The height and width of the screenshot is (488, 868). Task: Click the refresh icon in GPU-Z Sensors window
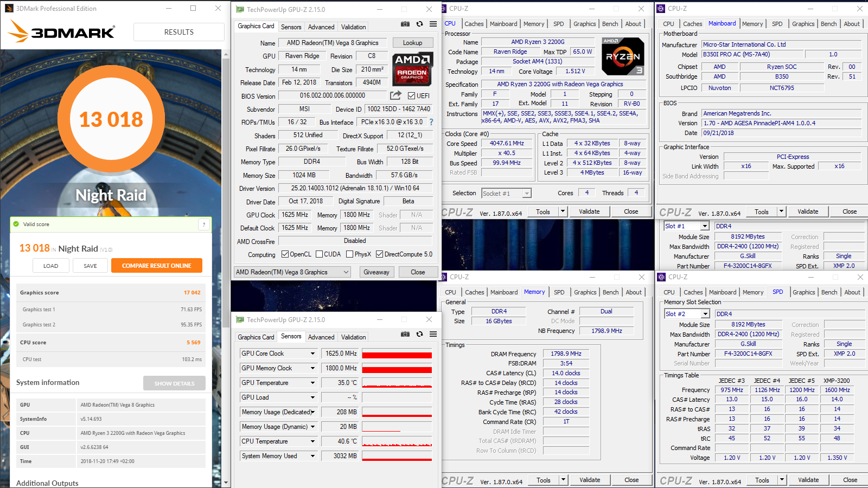click(419, 334)
